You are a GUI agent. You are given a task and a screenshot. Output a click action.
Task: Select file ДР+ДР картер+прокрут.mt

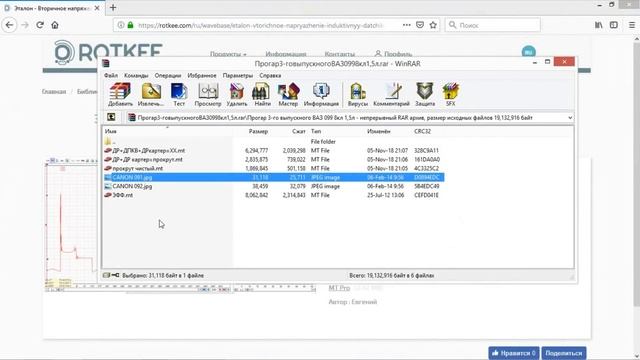pos(273,160)
